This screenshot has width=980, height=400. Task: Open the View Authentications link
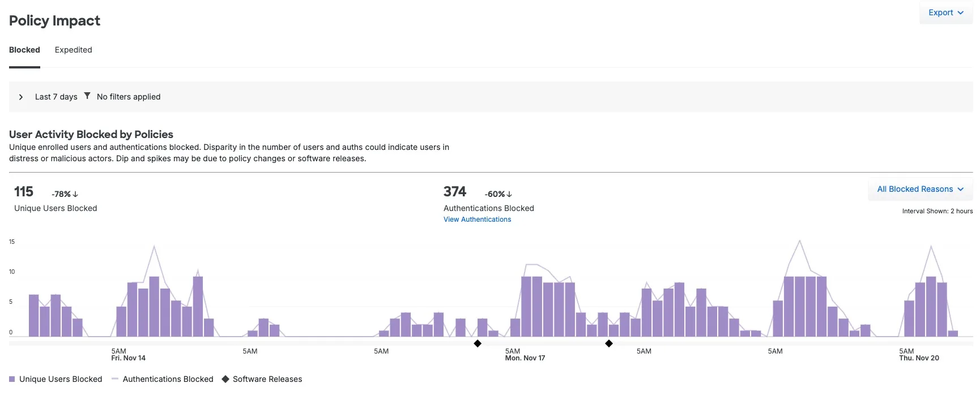pos(477,220)
